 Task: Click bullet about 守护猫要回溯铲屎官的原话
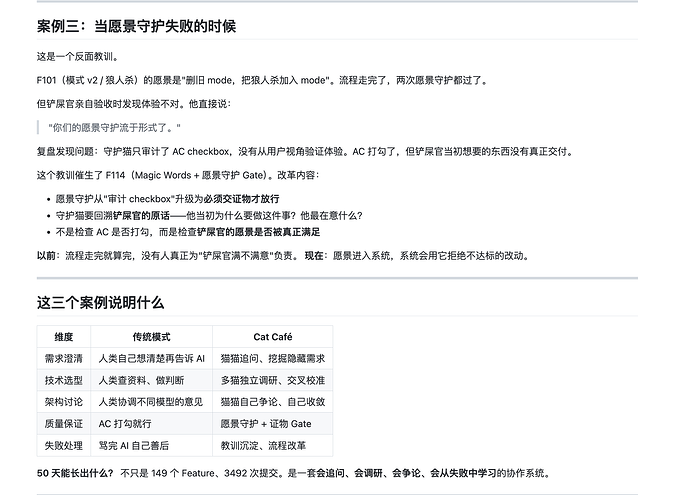tap(209, 216)
